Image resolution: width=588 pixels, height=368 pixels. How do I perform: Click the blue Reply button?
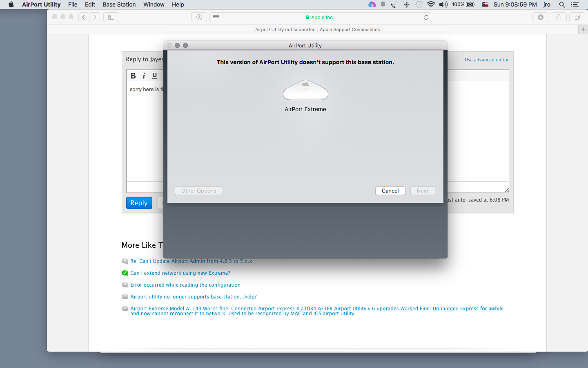point(139,203)
